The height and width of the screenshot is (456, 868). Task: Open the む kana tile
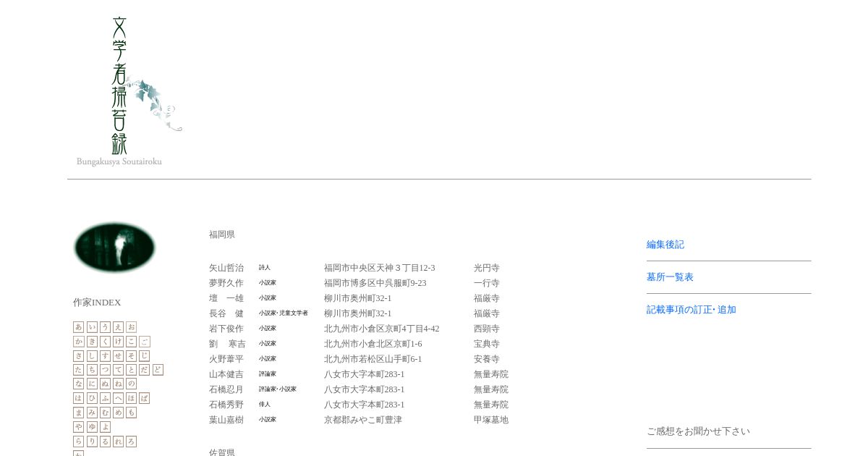click(x=105, y=413)
